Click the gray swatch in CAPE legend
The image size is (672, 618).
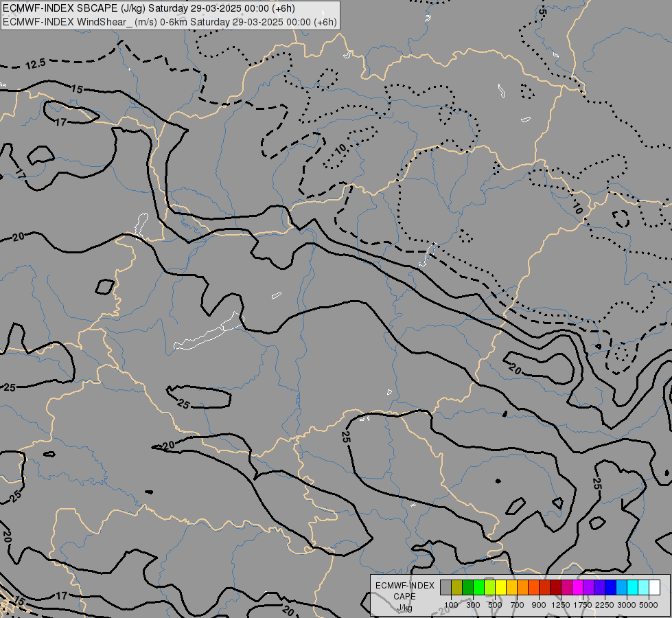point(445,588)
